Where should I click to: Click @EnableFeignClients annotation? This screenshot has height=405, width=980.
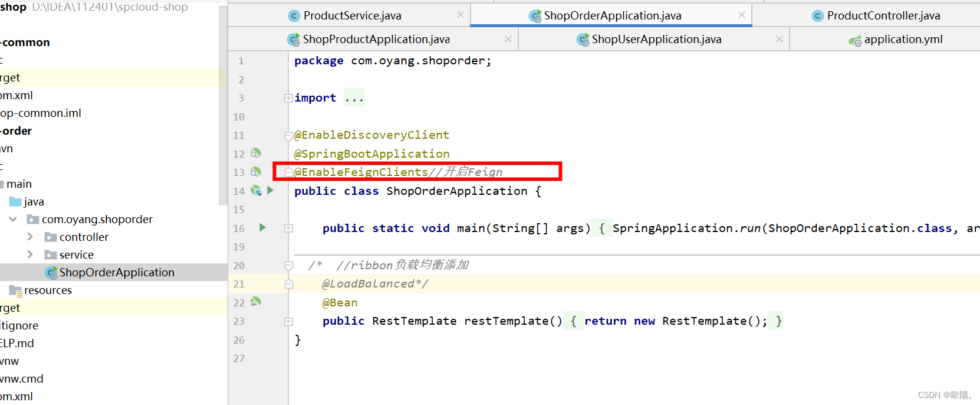(361, 172)
